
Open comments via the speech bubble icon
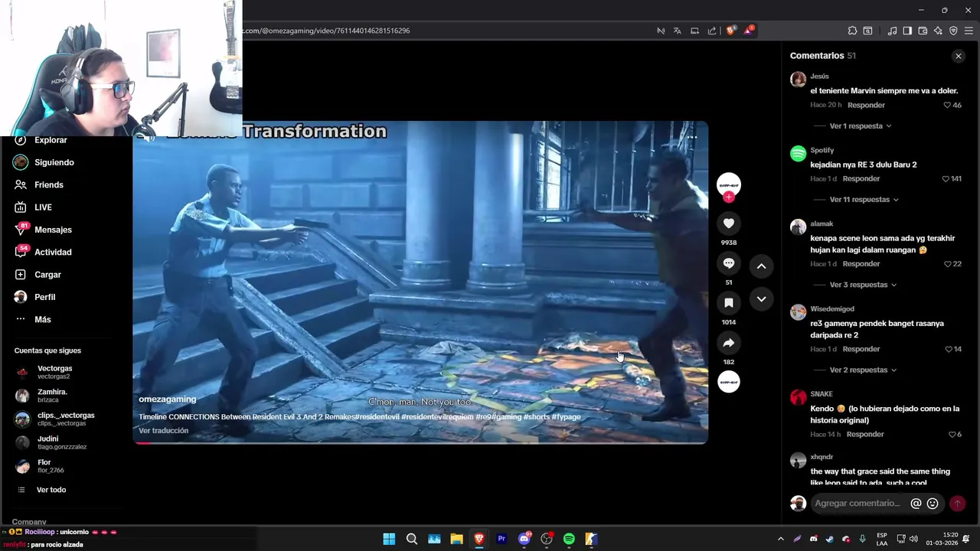[728, 263]
